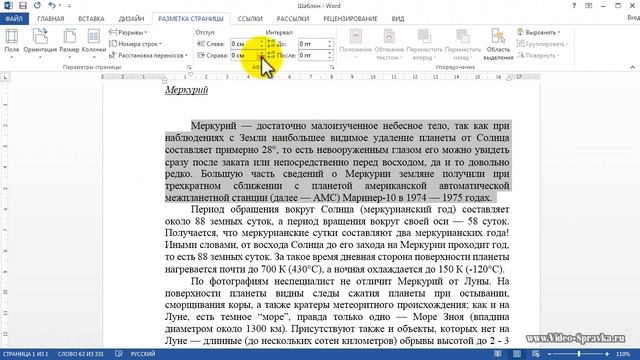Open the Обтекание текстом wrap menu
This screenshot has width=640, height=360.
pos(389,44)
